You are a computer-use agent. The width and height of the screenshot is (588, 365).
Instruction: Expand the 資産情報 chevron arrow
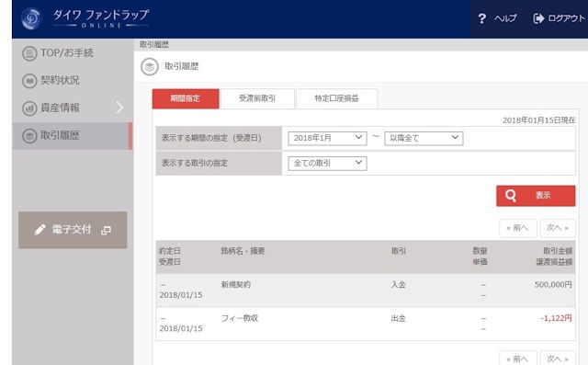(x=119, y=108)
